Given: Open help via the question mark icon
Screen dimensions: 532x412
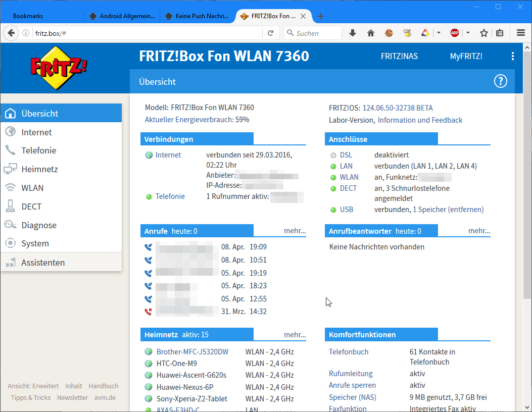Looking at the screenshot, I should [501, 81].
